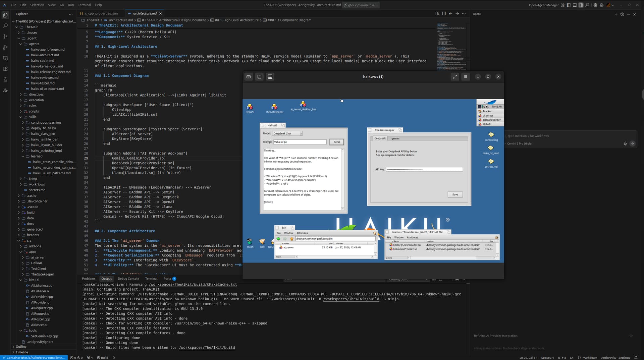Click Send button in HelloAI window
The height and width of the screenshot is (360, 644).
(336, 142)
